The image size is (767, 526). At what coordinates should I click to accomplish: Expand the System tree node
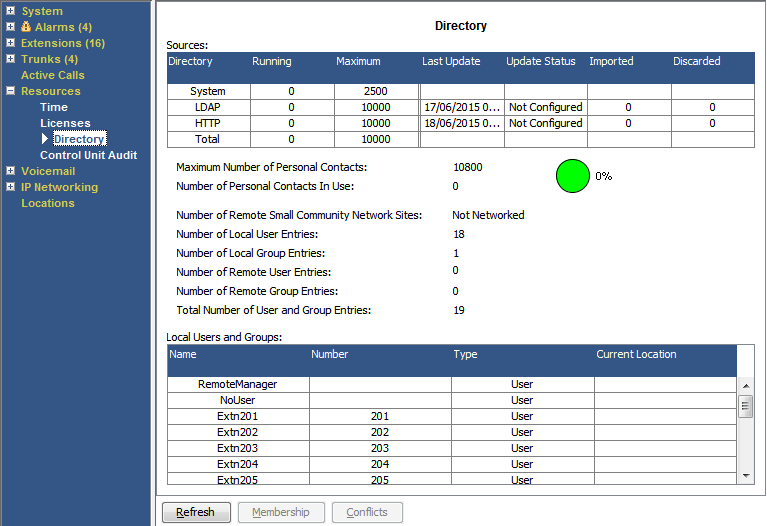10,10
